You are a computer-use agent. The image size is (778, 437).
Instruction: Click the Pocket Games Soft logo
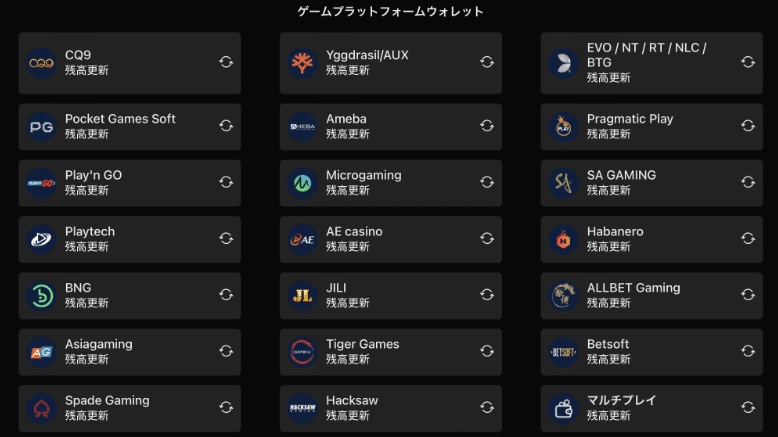tap(42, 127)
